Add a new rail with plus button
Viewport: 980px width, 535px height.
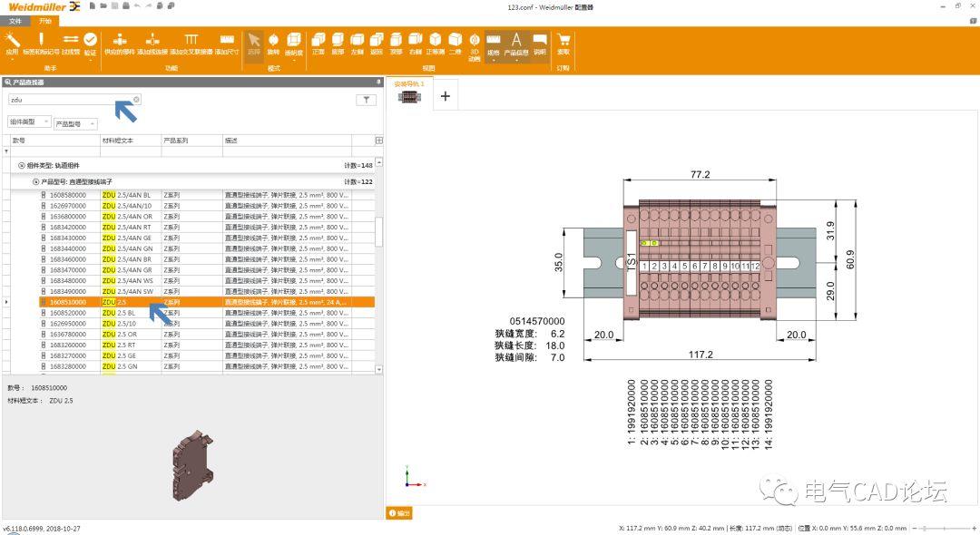click(x=445, y=95)
